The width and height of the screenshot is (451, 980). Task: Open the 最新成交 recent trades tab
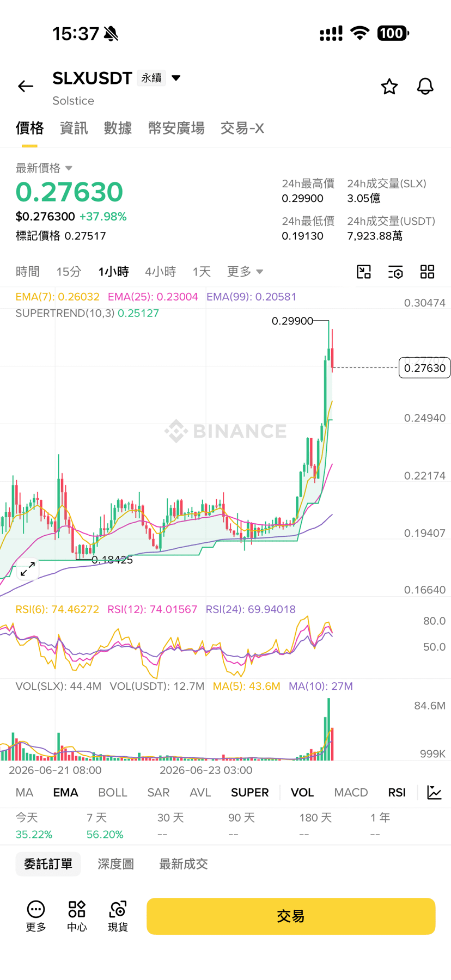click(184, 864)
